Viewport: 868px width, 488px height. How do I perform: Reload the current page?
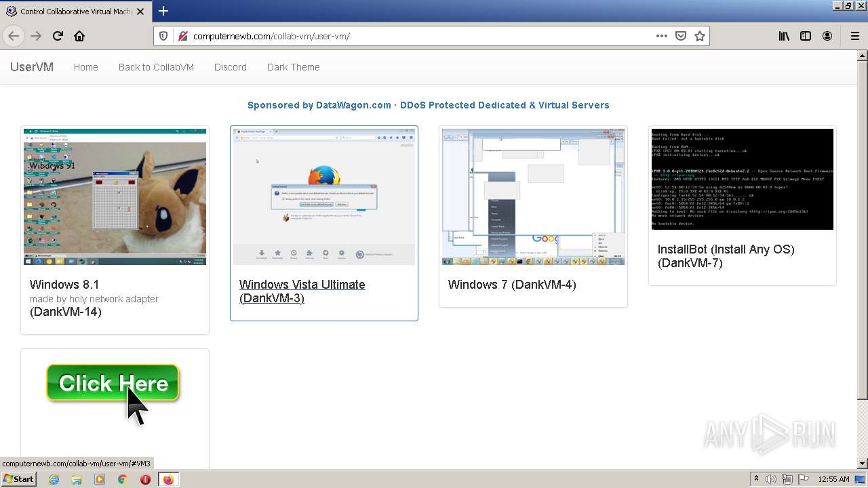coord(58,36)
